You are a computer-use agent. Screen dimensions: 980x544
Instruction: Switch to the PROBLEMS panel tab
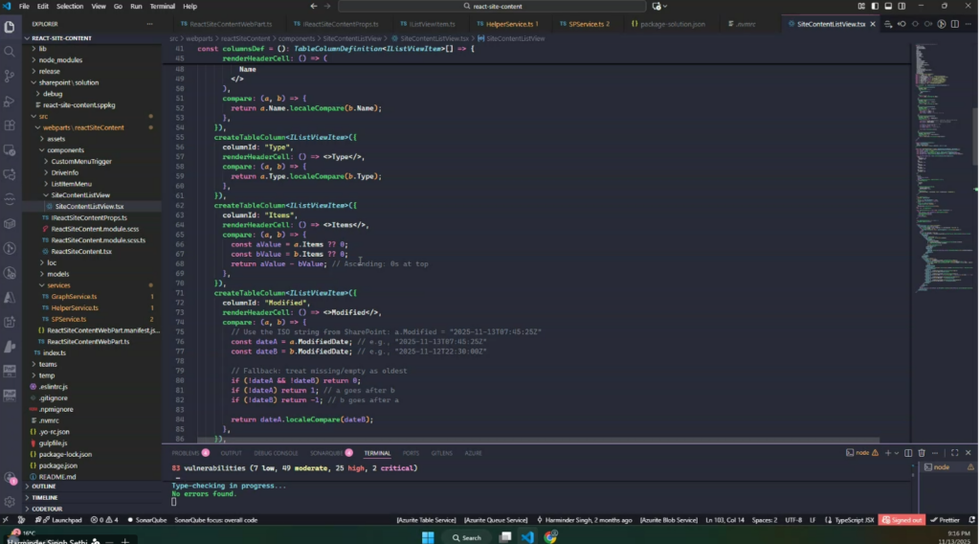[x=186, y=453]
